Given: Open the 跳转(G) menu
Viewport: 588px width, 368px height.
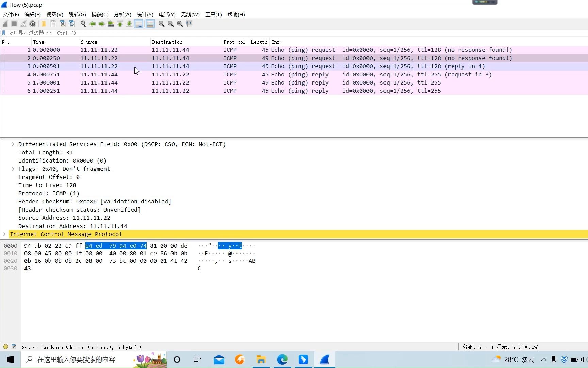Looking at the screenshot, I should click(77, 15).
